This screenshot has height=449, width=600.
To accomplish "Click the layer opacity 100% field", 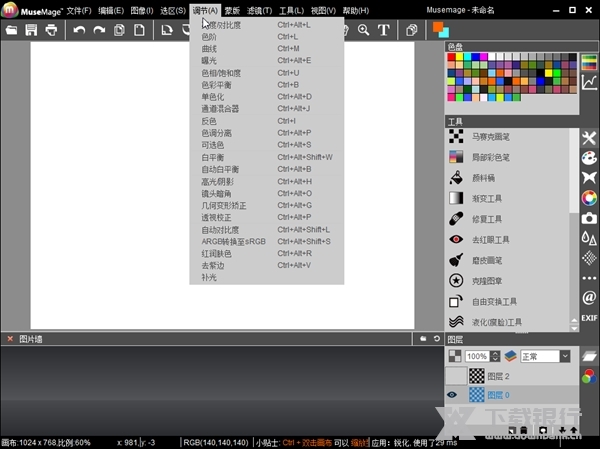I will click(x=478, y=356).
